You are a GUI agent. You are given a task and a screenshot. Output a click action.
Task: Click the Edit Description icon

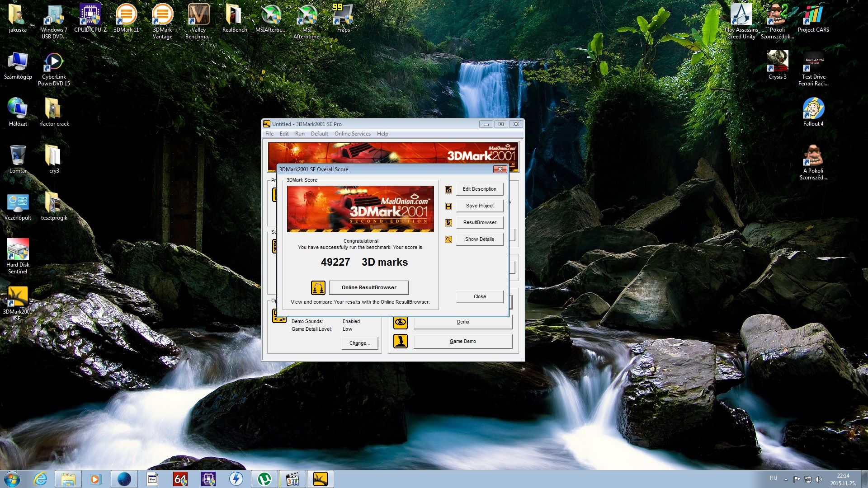(x=448, y=190)
